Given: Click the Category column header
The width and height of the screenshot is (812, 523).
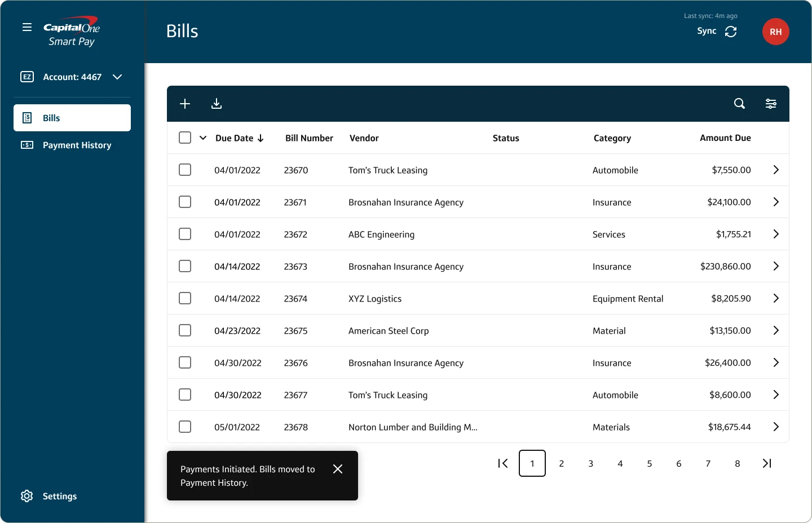Looking at the screenshot, I should (x=612, y=138).
